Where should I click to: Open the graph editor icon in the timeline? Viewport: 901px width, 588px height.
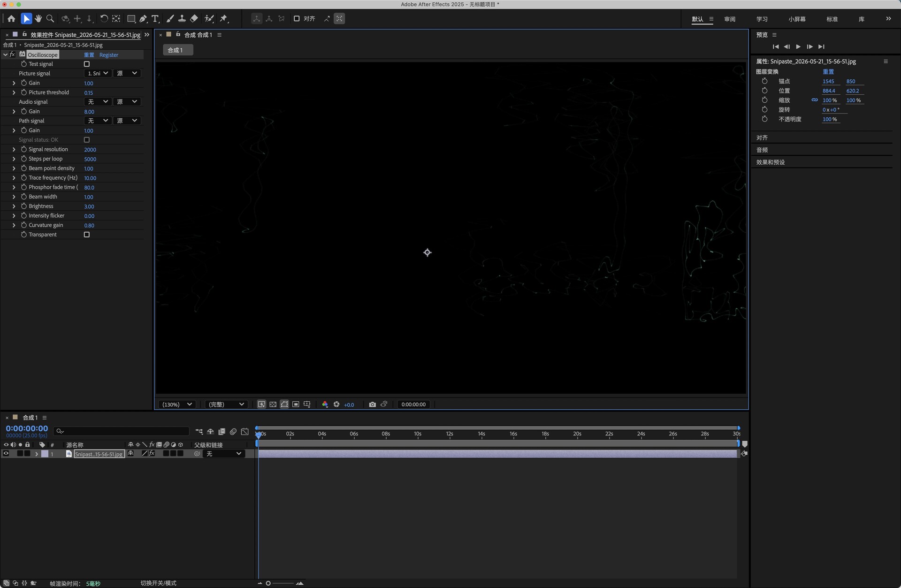[x=244, y=431]
